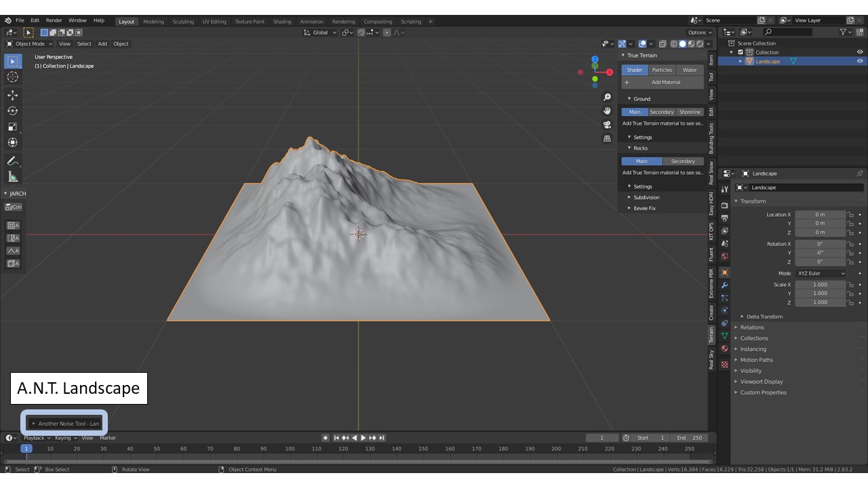Select the Particles tab in True Terrain
Viewport: 868px width, 488px height.
pyautogui.click(x=662, y=70)
